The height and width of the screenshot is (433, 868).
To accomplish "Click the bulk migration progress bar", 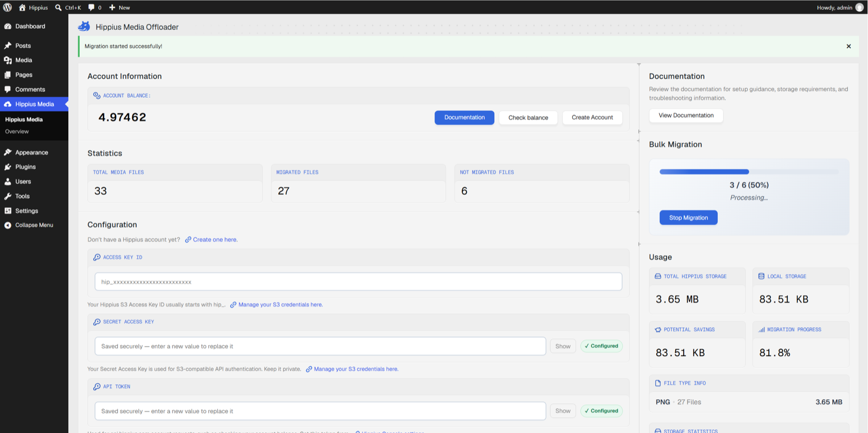I will (x=749, y=171).
